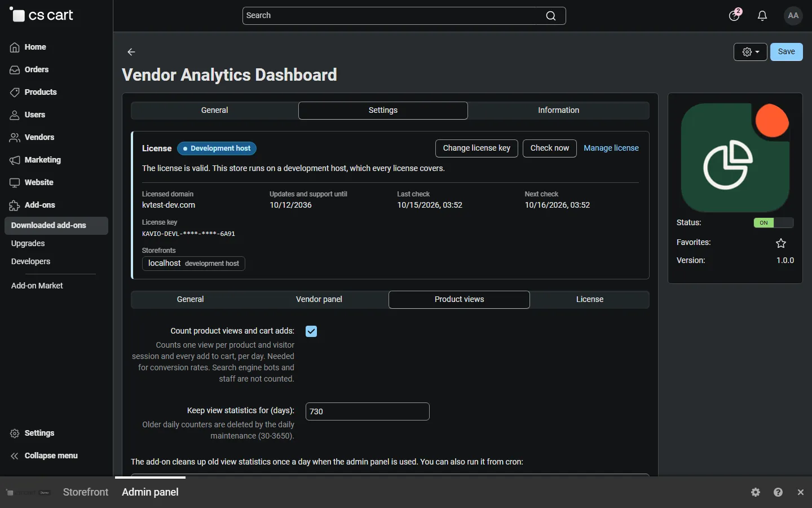Click Change license key
This screenshot has height=508, width=812.
pyautogui.click(x=476, y=148)
